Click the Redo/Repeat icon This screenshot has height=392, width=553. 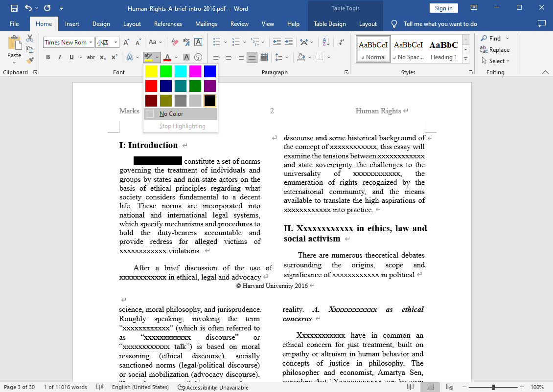[x=47, y=8]
